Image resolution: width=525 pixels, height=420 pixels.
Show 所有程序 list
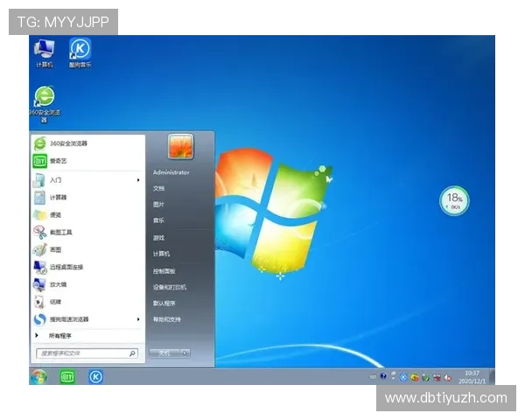(x=59, y=335)
